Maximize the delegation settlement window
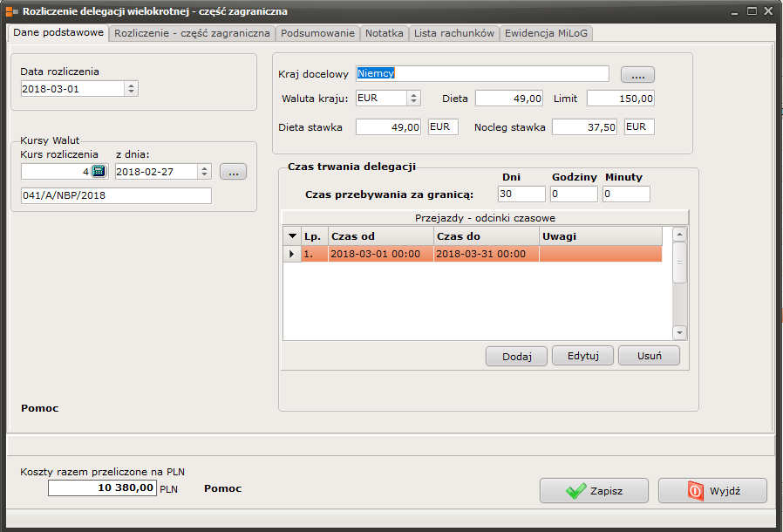This screenshot has height=532, width=783. pyautogui.click(x=752, y=11)
